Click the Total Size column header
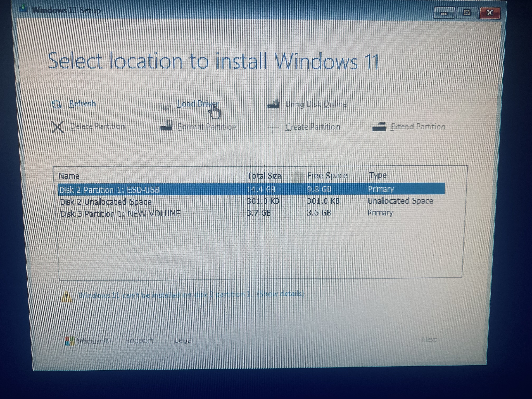 [x=264, y=176]
